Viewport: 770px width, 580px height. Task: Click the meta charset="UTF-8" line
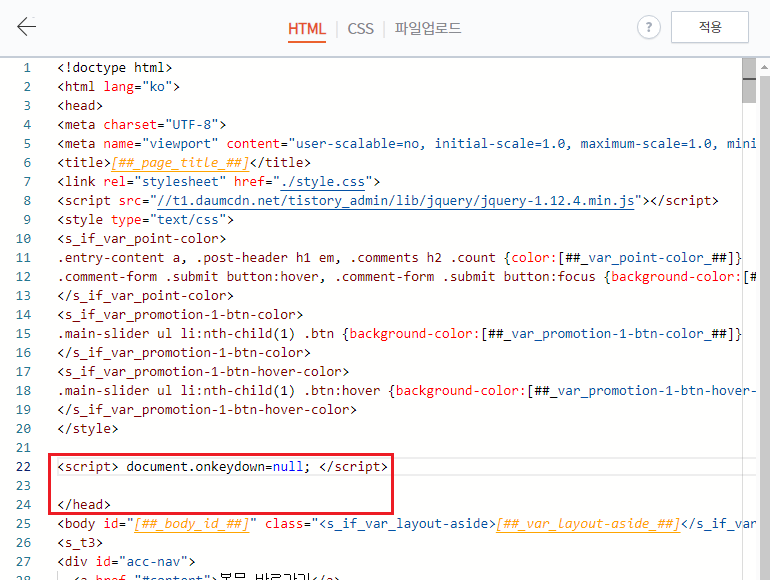click(x=141, y=125)
